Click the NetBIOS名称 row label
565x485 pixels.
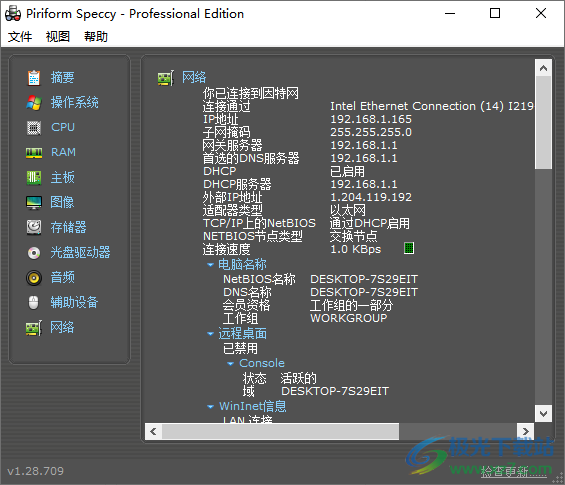coord(259,279)
